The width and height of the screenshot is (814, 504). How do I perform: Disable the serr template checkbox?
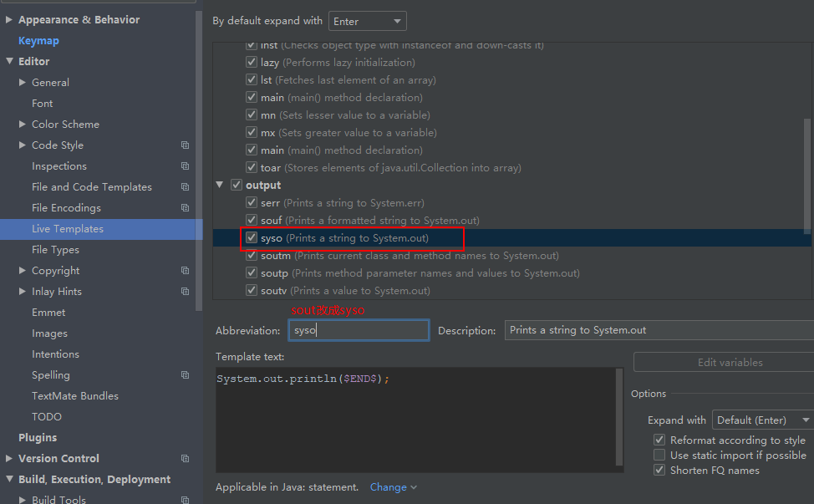(x=252, y=202)
